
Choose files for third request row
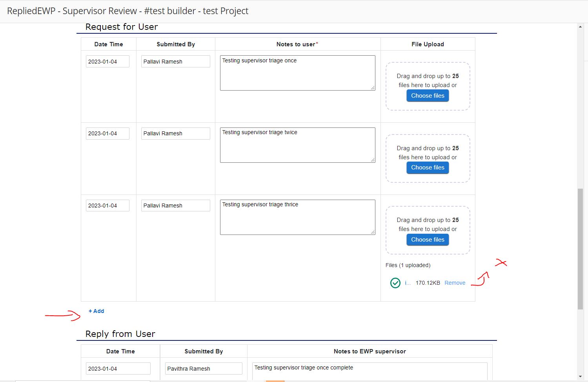click(428, 240)
